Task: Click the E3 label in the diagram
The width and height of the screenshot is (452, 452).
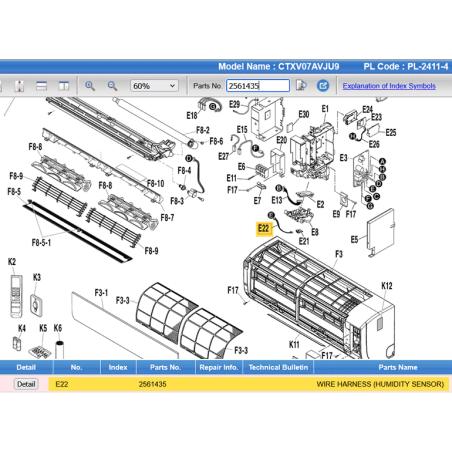Action: (x=343, y=158)
